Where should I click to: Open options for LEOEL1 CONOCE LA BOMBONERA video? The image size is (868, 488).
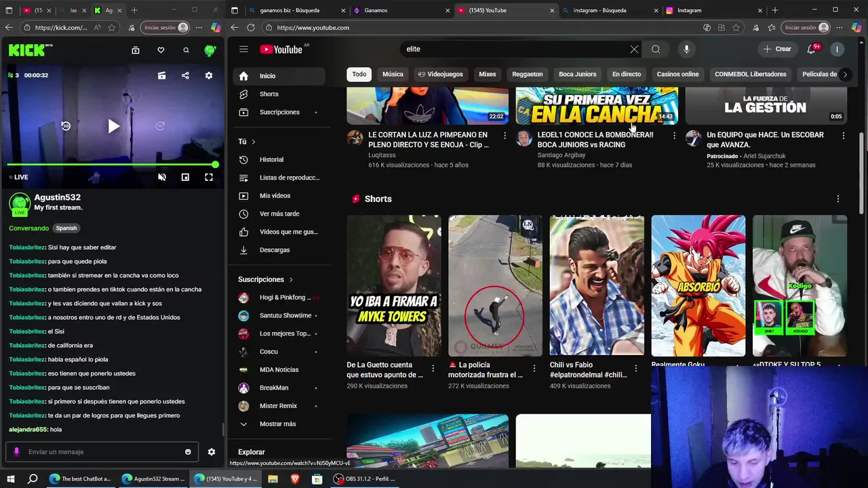674,136
